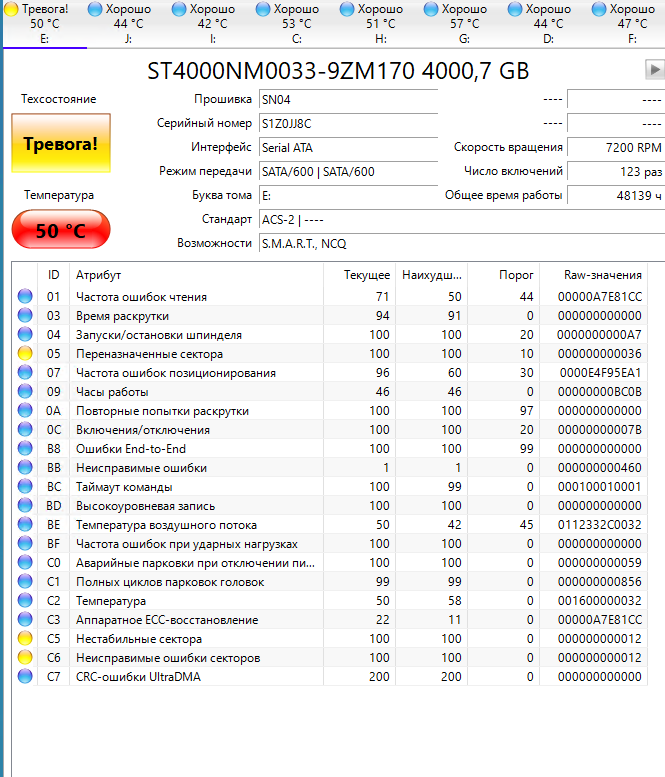Click the Наихудш... column header
The width and height of the screenshot is (665, 777).
[431, 275]
